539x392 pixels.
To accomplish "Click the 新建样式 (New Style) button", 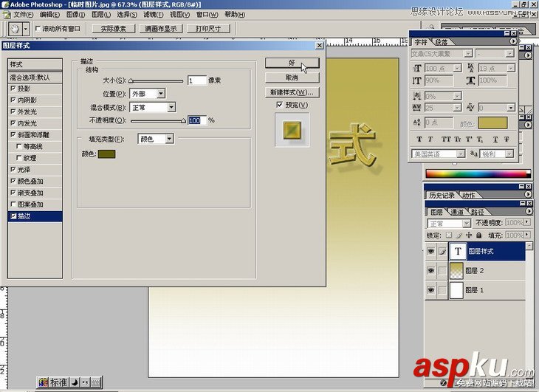I will pyautogui.click(x=292, y=92).
